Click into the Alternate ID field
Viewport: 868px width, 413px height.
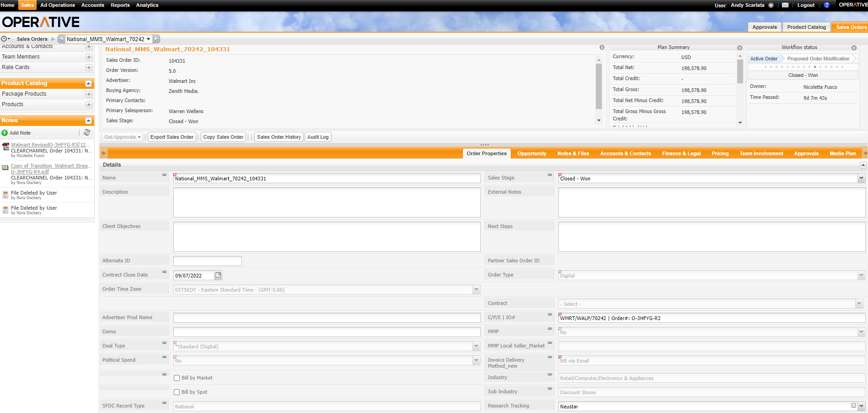pos(207,261)
